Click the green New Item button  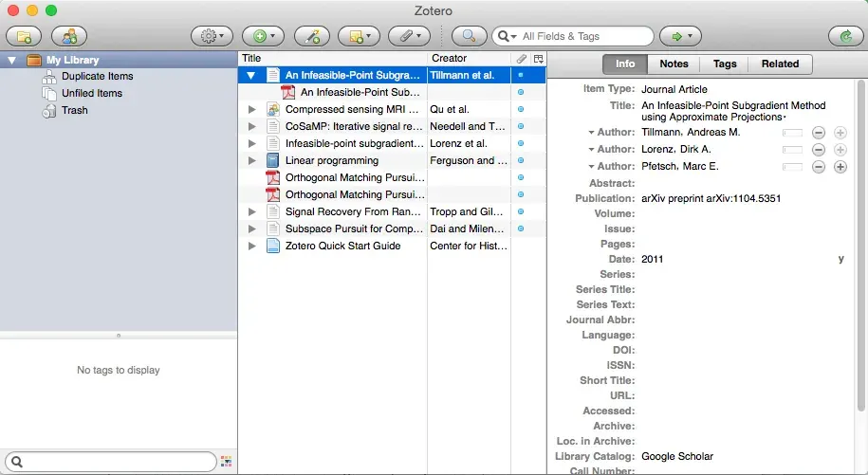263,36
